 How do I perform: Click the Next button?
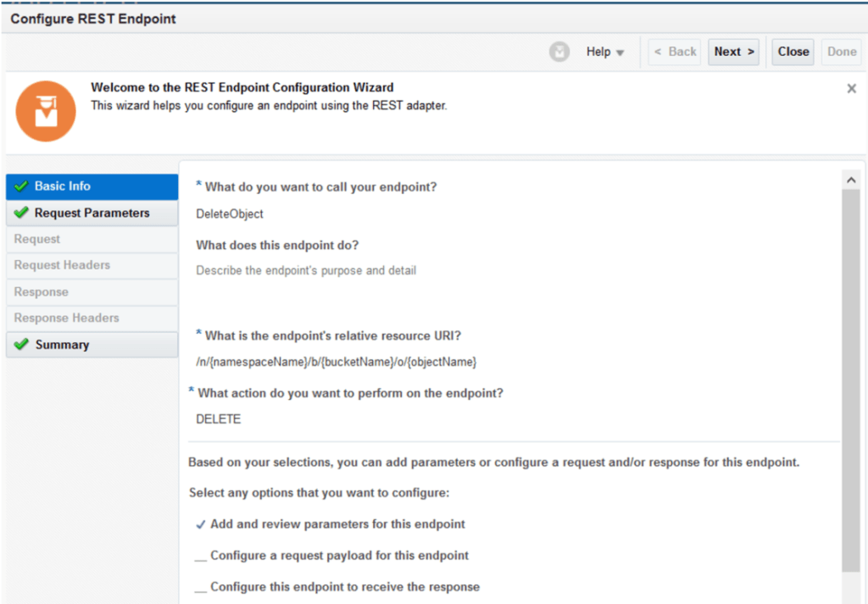pyautogui.click(x=733, y=52)
